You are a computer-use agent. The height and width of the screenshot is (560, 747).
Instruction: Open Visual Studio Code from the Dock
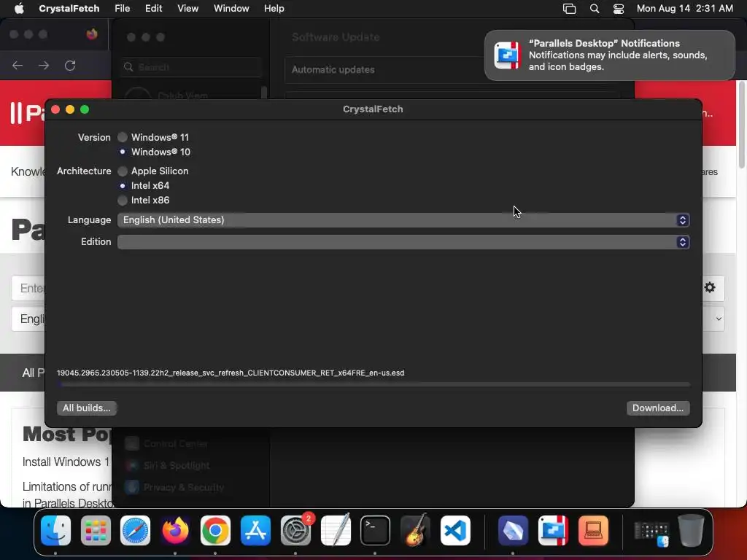[x=455, y=530]
